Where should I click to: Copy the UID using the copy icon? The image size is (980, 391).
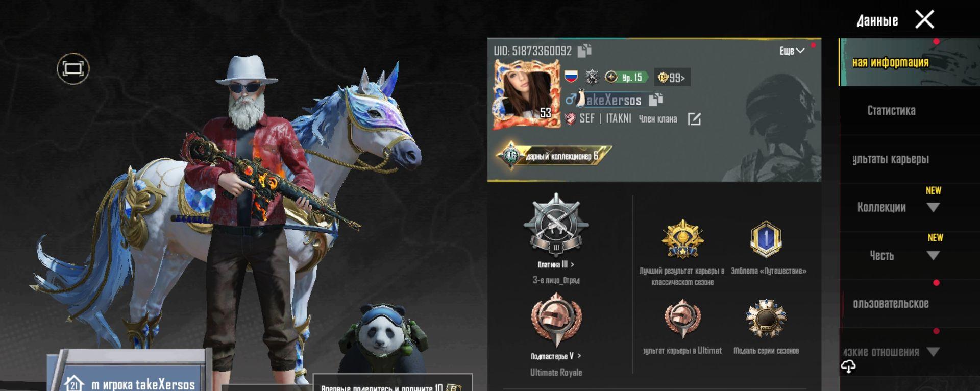(584, 51)
